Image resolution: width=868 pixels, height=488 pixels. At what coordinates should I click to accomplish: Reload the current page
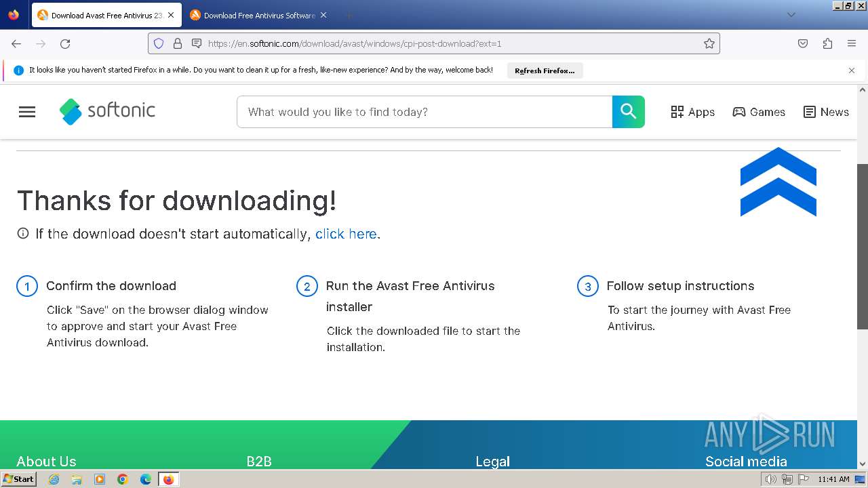point(65,43)
